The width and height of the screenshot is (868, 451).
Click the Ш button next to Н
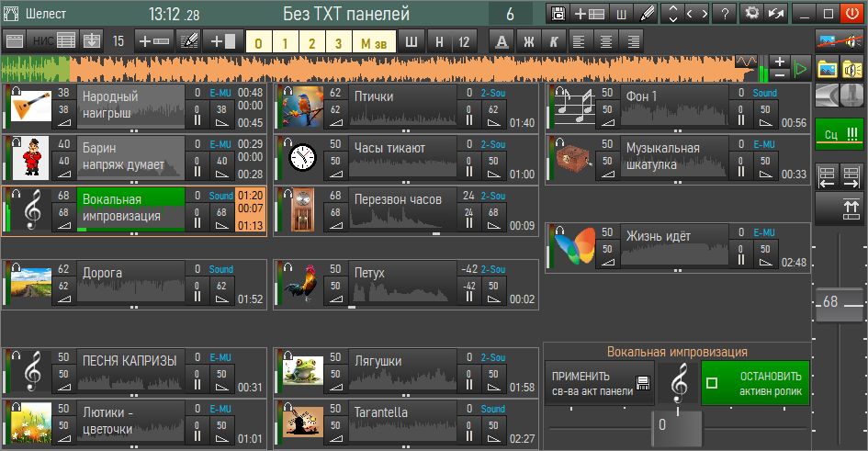[411, 41]
